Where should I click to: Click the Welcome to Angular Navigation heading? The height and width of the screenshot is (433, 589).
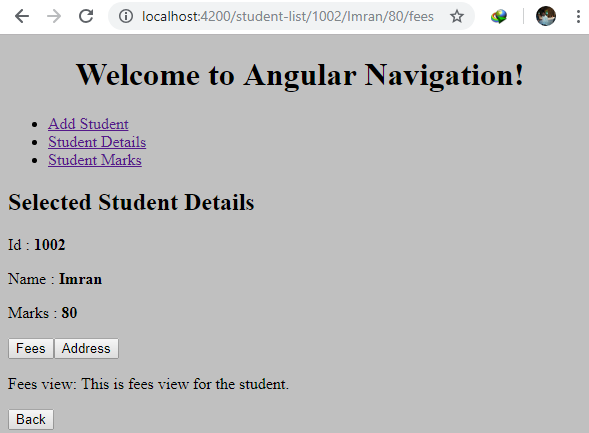[299, 75]
